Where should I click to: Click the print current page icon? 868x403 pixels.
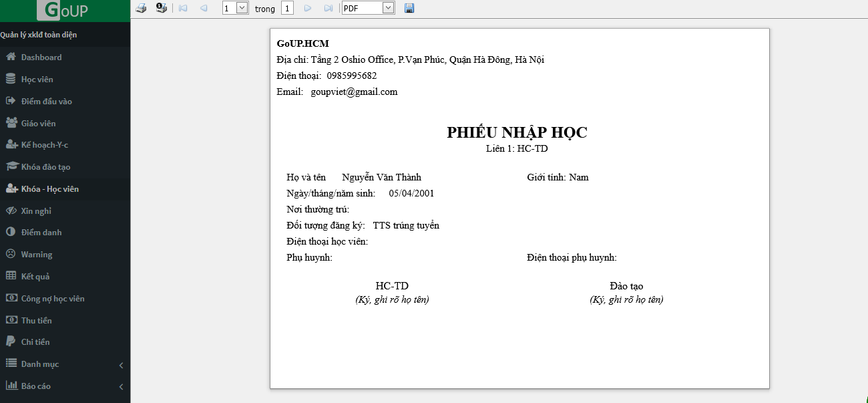point(161,8)
